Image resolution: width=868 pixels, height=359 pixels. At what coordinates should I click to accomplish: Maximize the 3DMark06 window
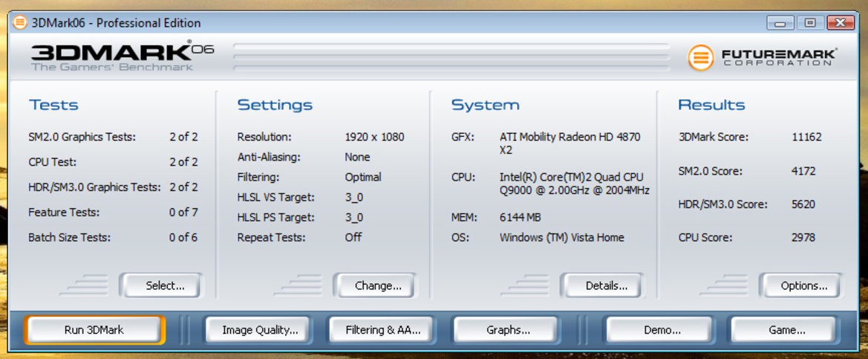tap(810, 23)
